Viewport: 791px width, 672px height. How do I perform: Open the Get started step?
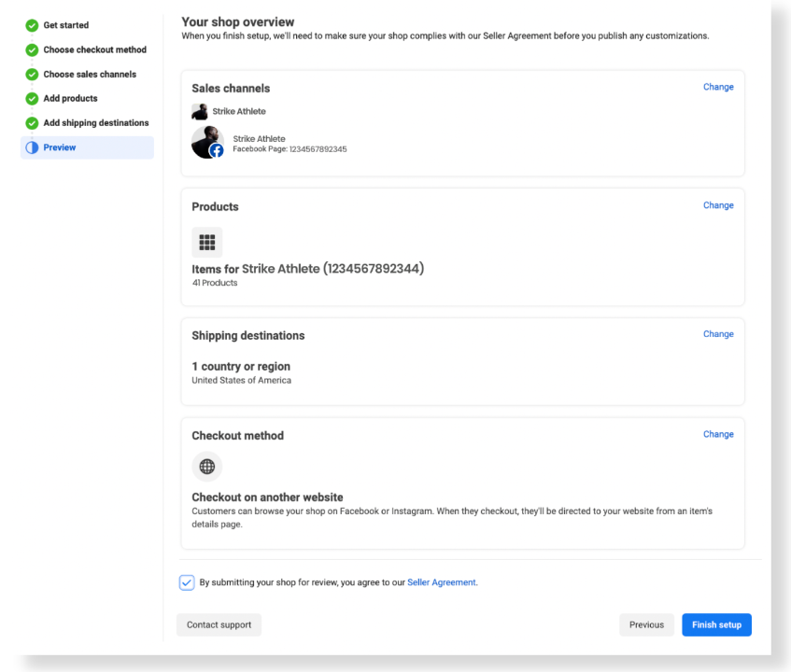[66, 25]
